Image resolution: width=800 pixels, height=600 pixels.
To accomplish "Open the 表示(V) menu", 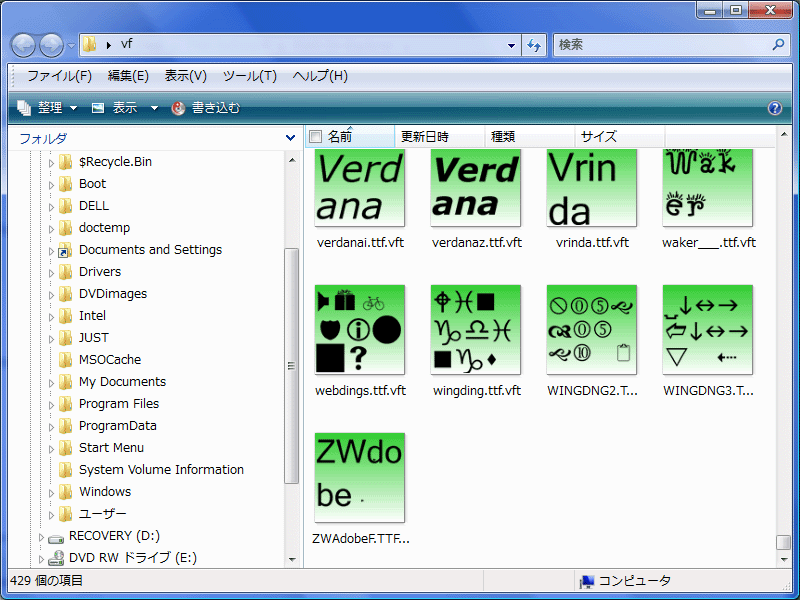I will coord(186,76).
